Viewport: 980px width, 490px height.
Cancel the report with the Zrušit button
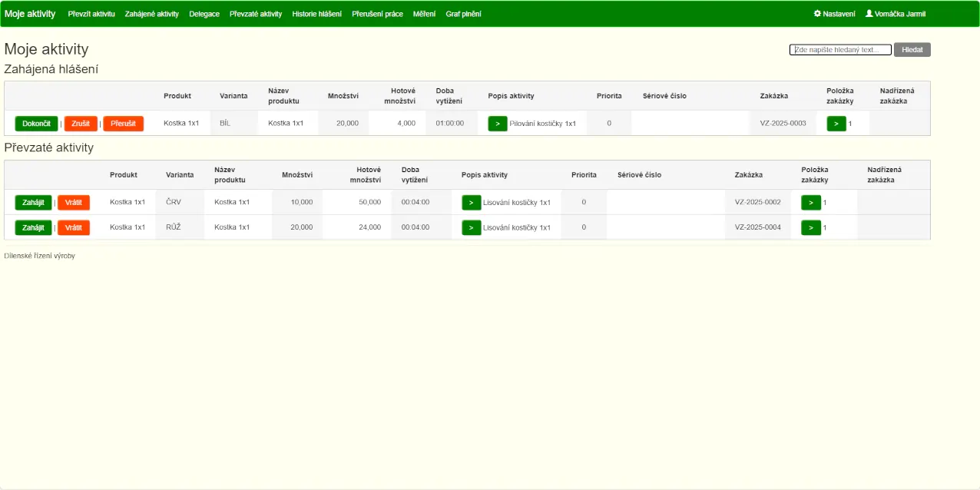(x=81, y=124)
